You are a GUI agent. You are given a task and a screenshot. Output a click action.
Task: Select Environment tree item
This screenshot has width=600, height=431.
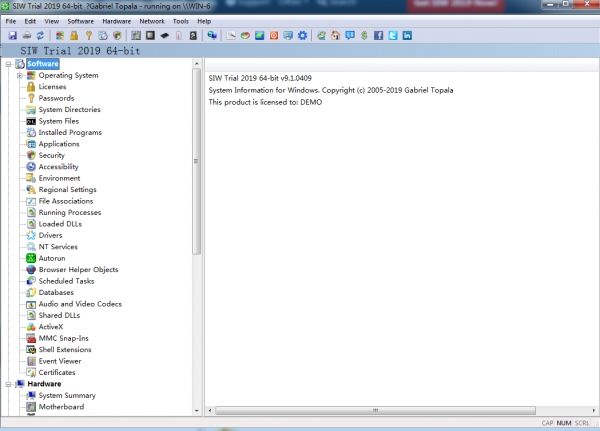pyautogui.click(x=59, y=178)
